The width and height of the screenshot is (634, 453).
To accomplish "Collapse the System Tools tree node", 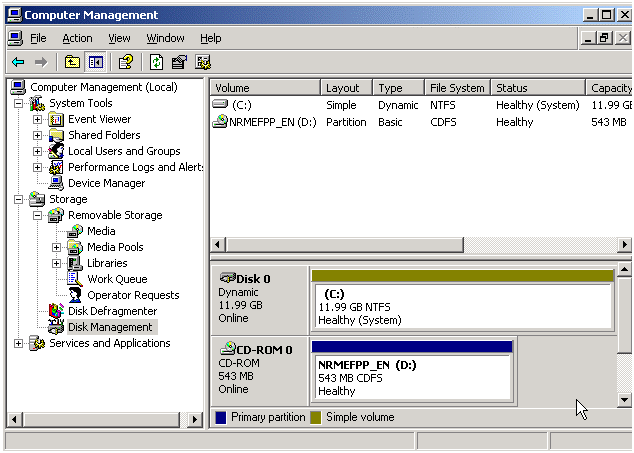I will [x=18, y=104].
